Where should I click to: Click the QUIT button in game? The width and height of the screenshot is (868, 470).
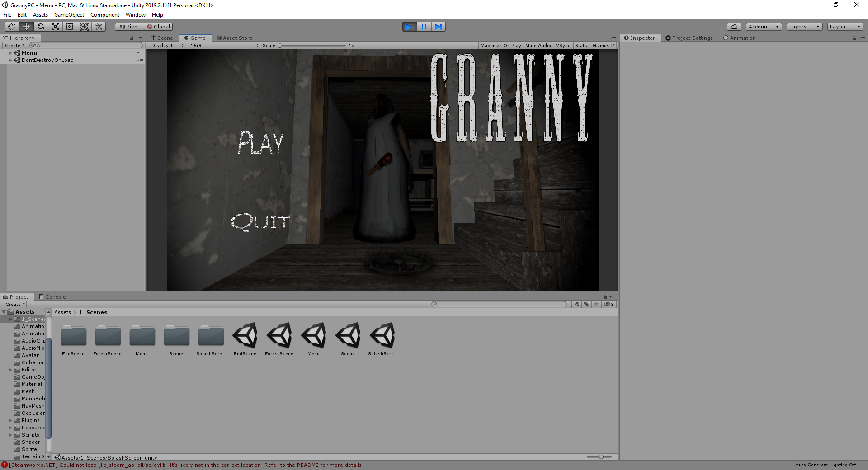260,222
